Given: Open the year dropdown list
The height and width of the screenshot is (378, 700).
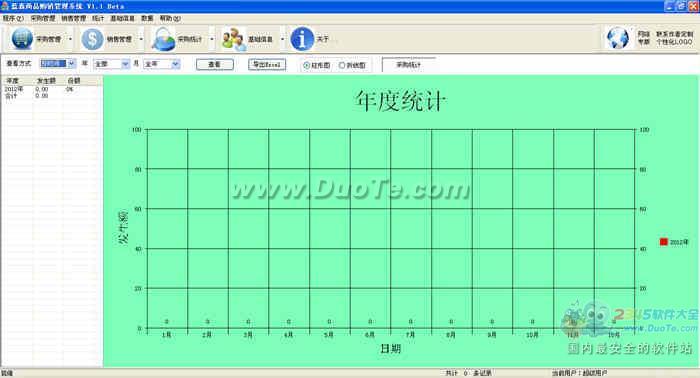Looking at the screenshot, I should (125, 64).
